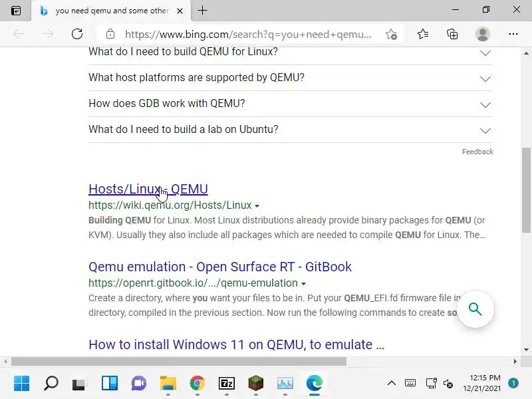
Task: Click the horizontal scroll right arrow
Action: [515, 361]
